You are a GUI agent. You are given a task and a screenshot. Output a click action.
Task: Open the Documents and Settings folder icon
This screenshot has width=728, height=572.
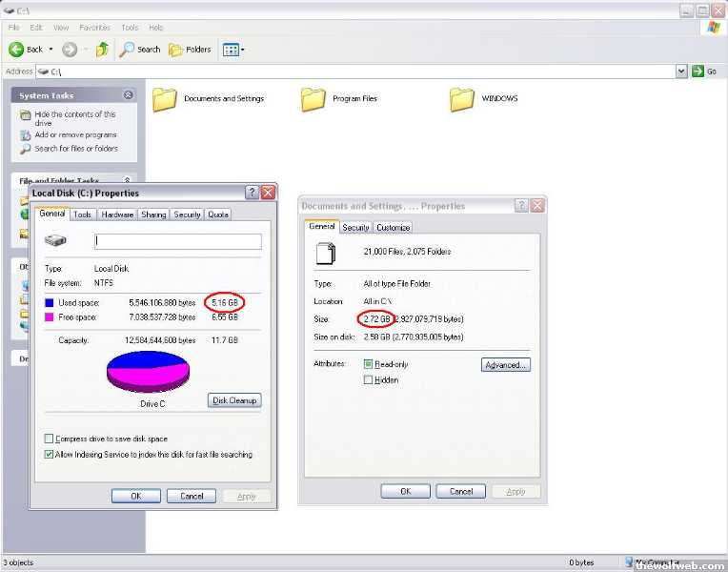[165, 99]
